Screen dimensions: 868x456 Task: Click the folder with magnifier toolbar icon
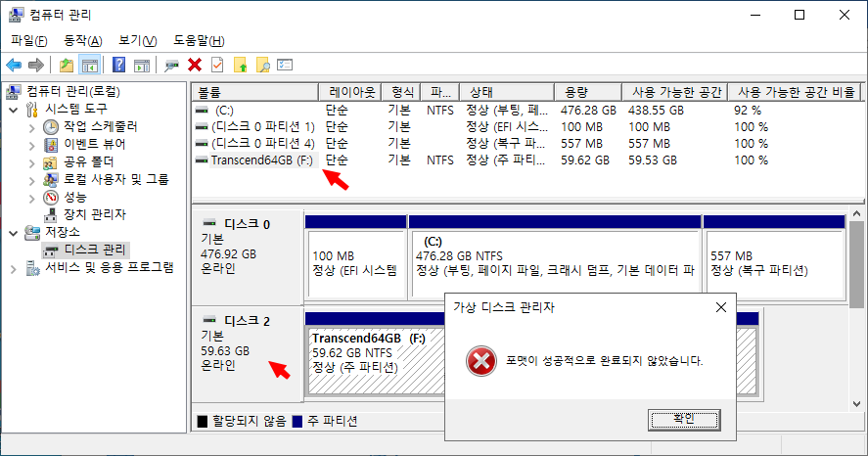(x=262, y=65)
